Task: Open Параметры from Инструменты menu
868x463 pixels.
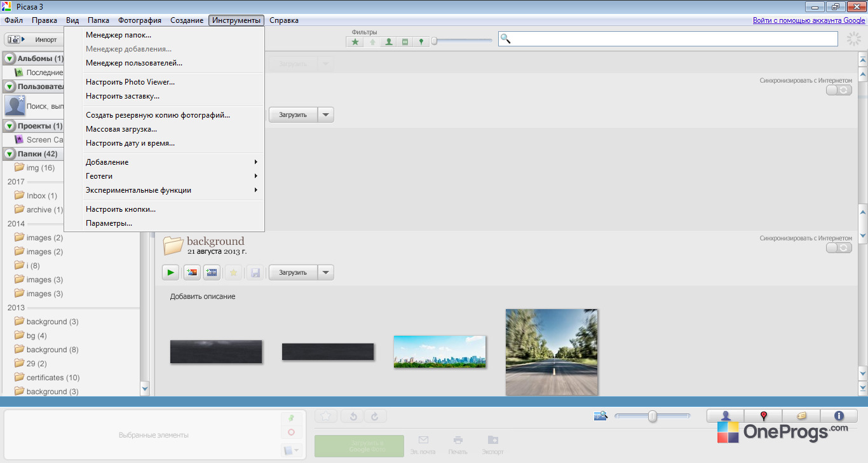Action: pyautogui.click(x=165, y=223)
